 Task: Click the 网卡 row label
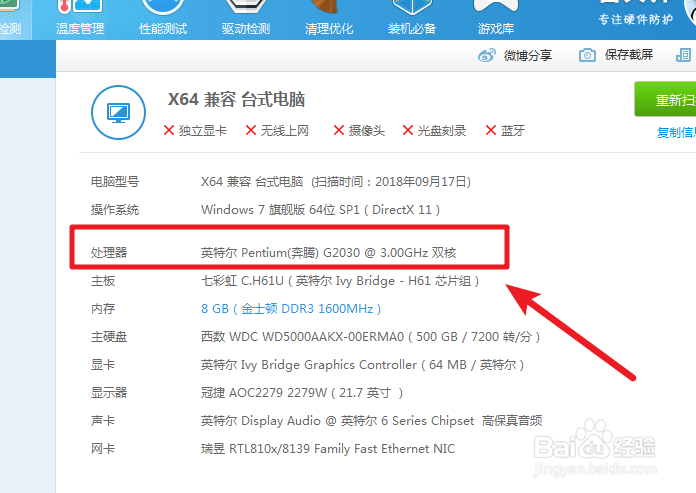(x=103, y=449)
